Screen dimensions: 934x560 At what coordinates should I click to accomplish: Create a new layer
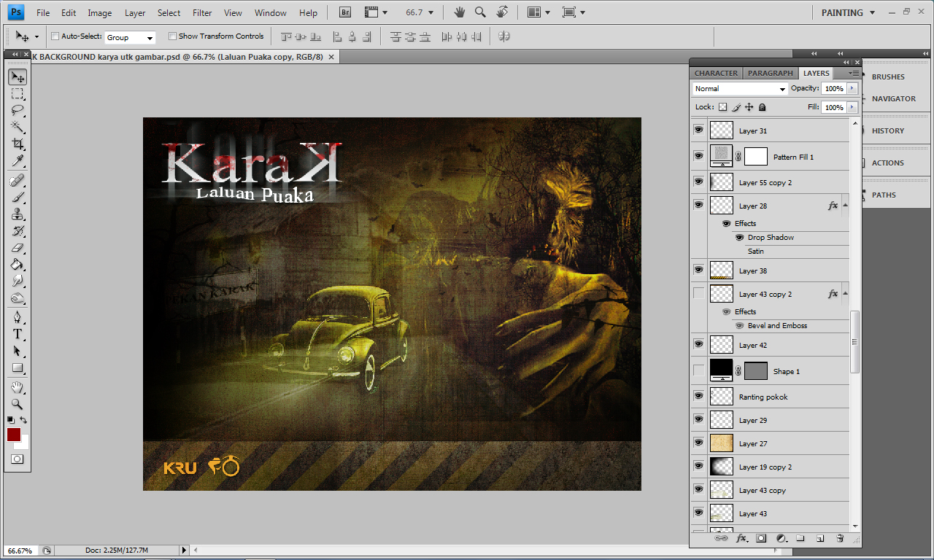(820, 538)
